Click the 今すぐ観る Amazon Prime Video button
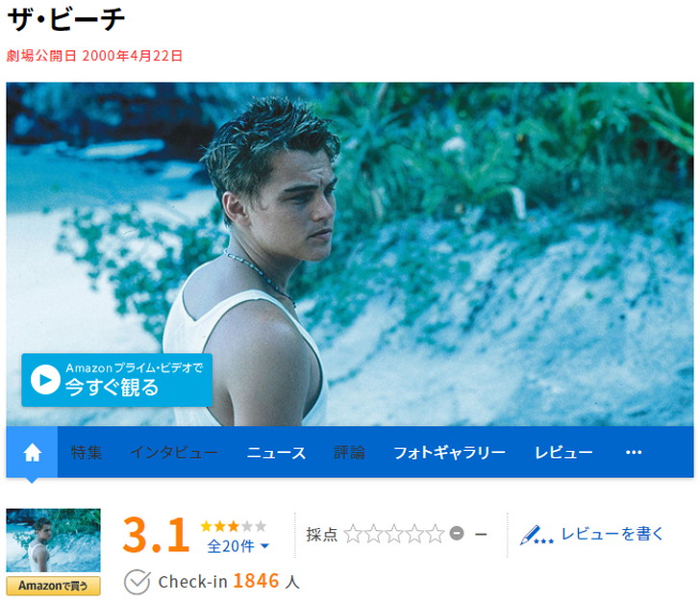 pos(117,380)
